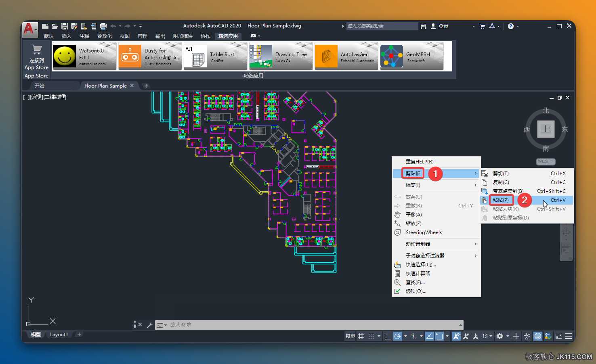596x364 pixels.
Task: Open Polar Tracking angle dropdown arrow
Action: (x=405, y=336)
